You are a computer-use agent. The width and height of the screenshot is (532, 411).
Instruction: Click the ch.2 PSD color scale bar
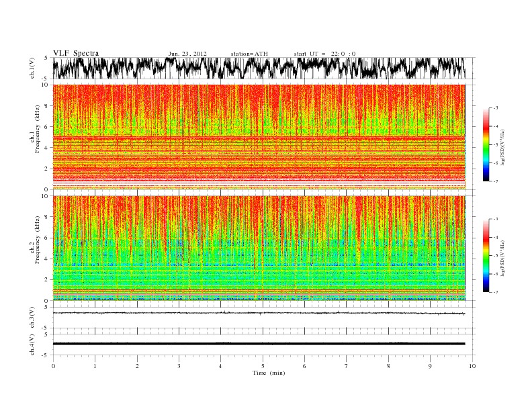[x=486, y=256]
